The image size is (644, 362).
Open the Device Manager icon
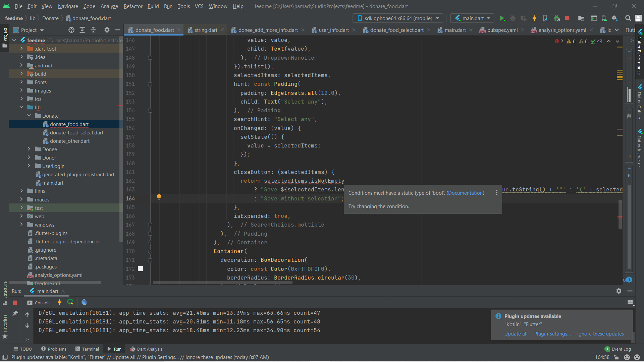604,18
